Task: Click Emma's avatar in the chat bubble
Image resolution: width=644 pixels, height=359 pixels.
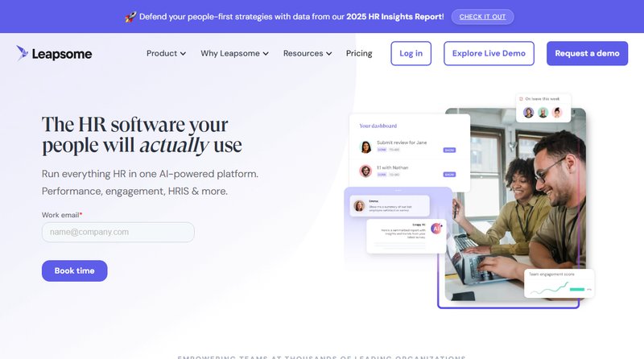Action: click(x=359, y=206)
